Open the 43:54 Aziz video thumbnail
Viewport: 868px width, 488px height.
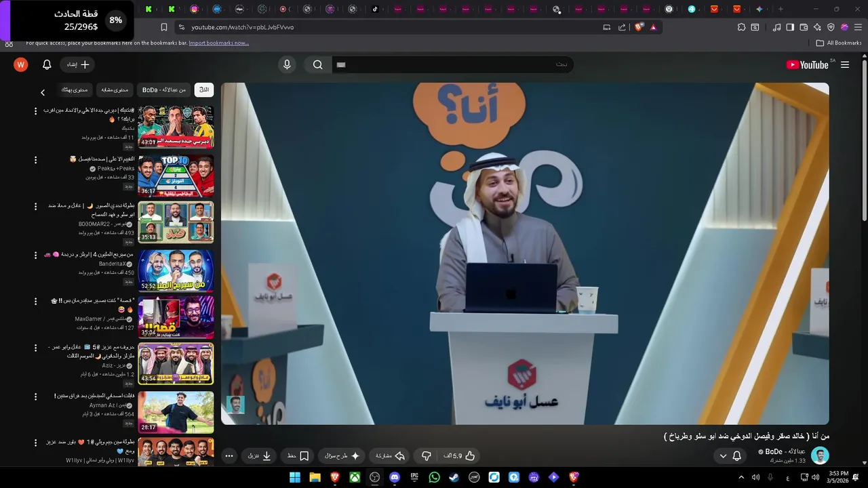click(176, 363)
